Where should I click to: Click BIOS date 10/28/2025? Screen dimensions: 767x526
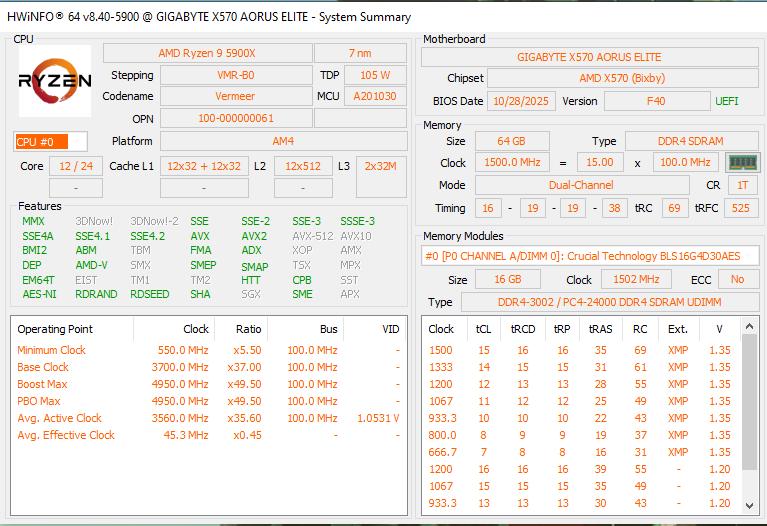coord(521,101)
